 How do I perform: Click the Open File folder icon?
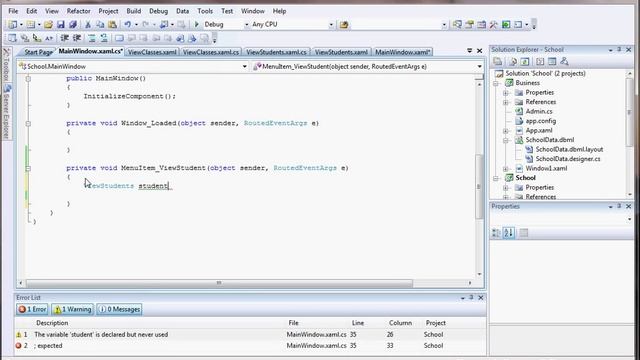[48, 24]
